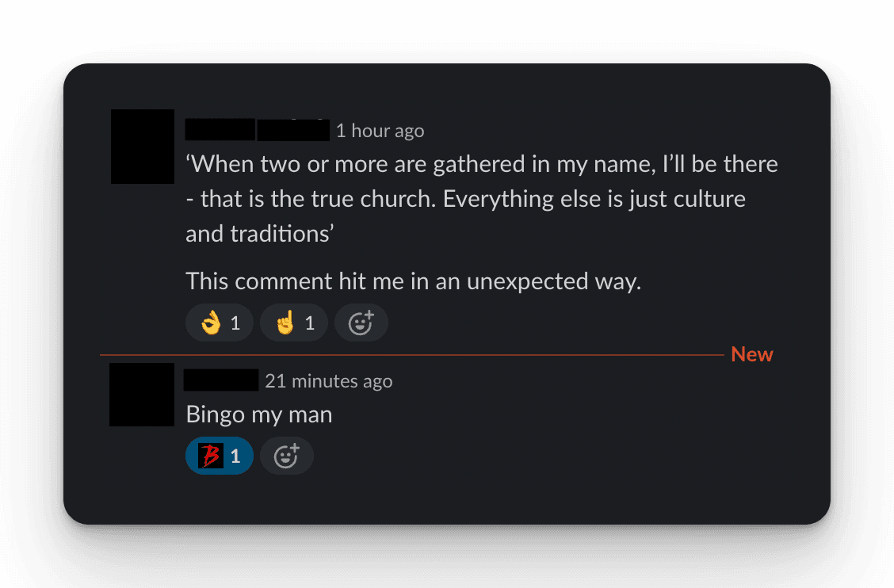Open avatar of 'Bingo my man' sender
894x588 pixels.
142,395
